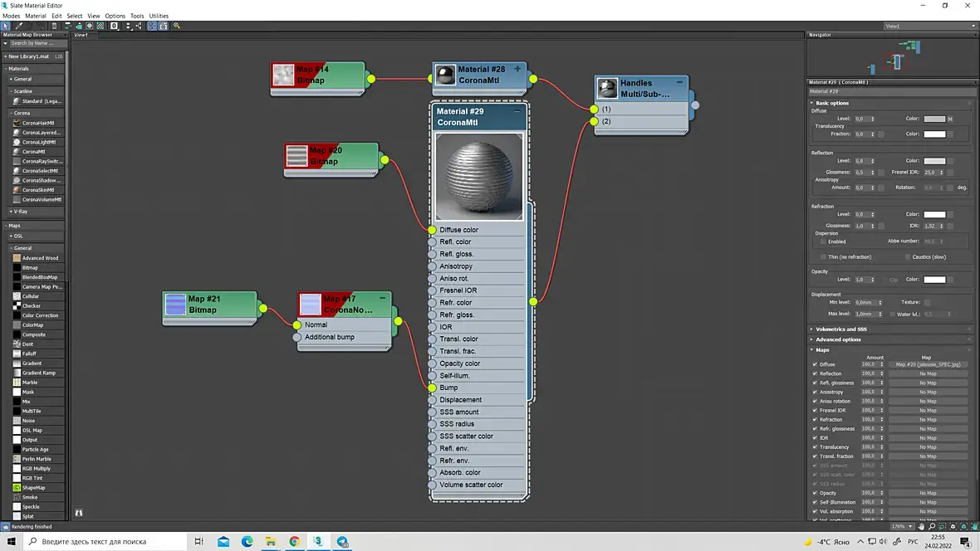
Task: Toggle the Parameter Editor panel icon
Action: pyautogui.click(x=163, y=27)
